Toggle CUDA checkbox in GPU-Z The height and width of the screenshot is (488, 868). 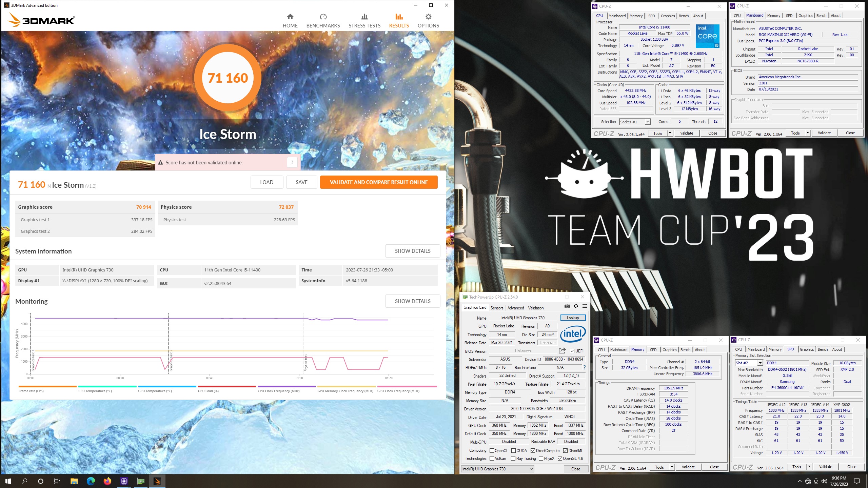point(513,450)
